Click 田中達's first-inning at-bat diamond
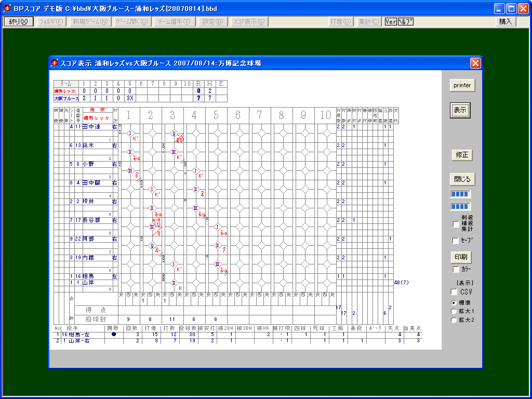Screen dimensions: 532x399 pyautogui.click(x=130, y=134)
